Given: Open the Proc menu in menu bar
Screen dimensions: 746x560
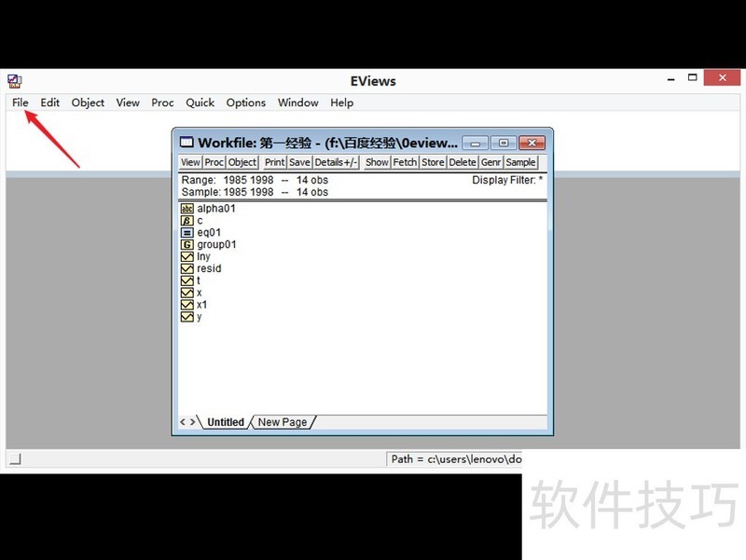Looking at the screenshot, I should tap(162, 102).
